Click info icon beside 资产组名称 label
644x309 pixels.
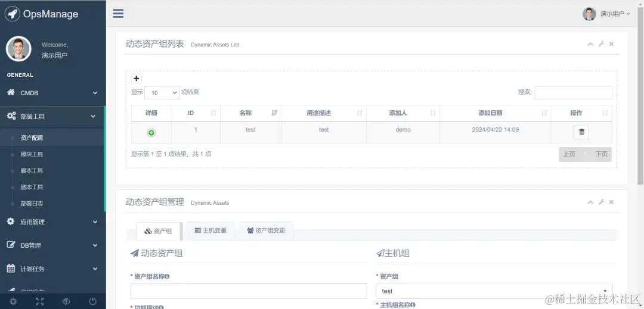[x=167, y=277]
